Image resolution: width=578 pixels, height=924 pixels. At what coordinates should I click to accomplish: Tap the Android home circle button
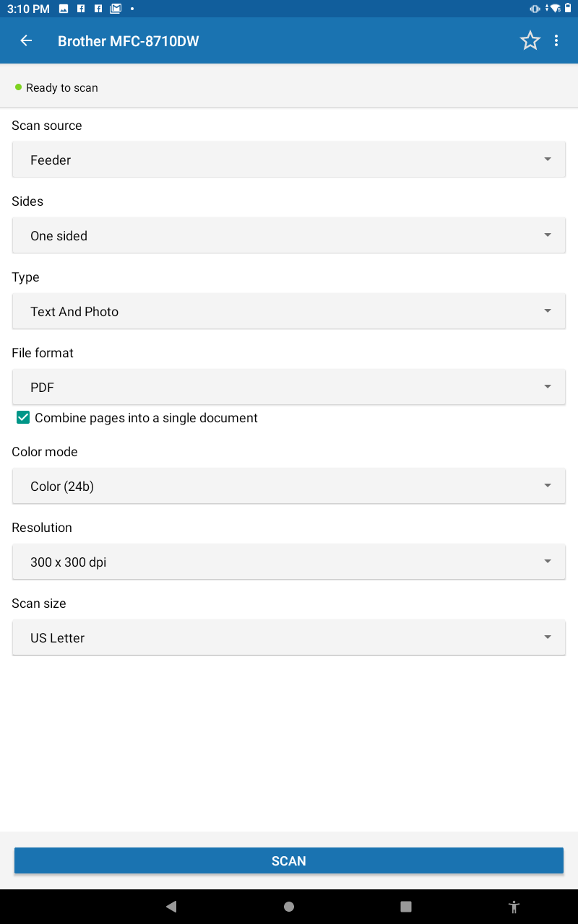289,907
